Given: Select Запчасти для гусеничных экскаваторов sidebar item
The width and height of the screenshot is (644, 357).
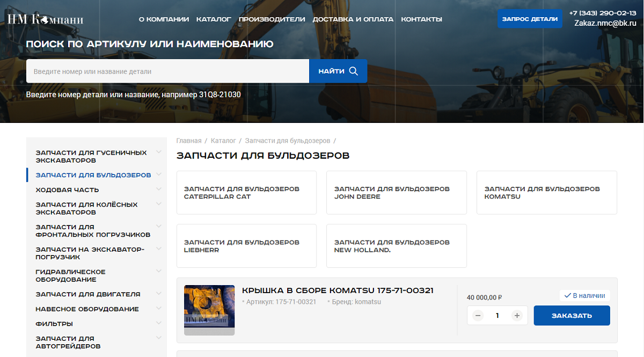Looking at the screenshot, I should [x=91, y=156].
